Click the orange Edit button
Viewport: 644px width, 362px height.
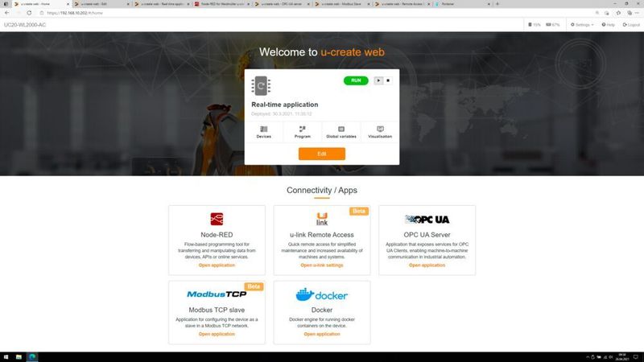click(x=321, y=154)
